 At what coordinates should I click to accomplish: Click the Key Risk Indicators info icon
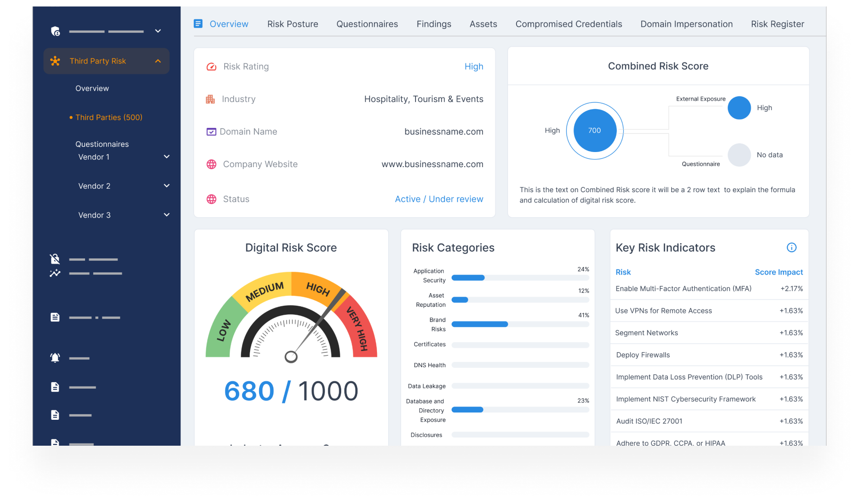click(x=791, y=247)
